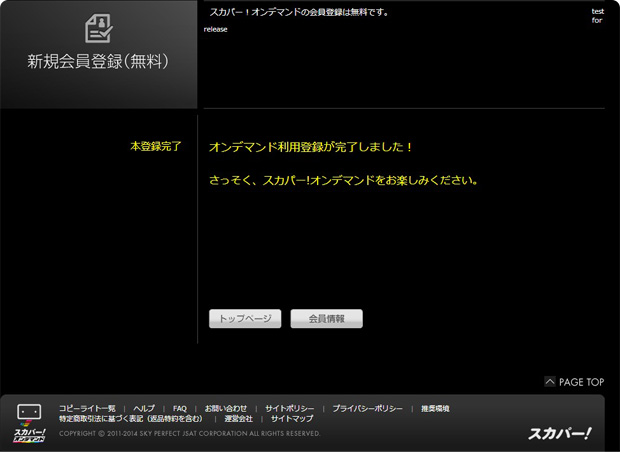The height and width of the screenshot is (452, 620).
Task: Open the お問い合わせ footer link
Action: coord(226,409)
